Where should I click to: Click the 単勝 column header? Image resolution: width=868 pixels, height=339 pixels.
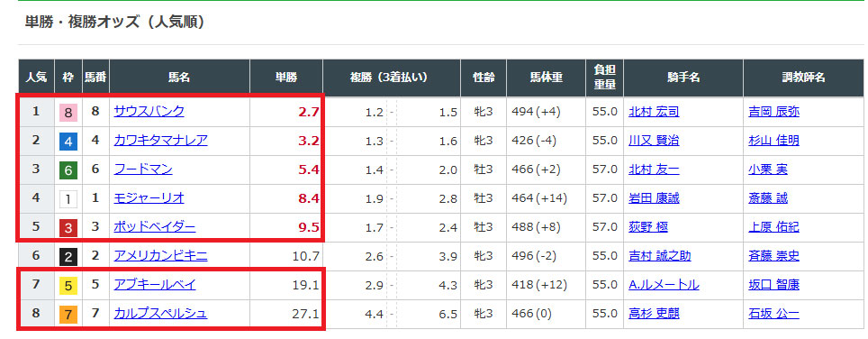286,77
